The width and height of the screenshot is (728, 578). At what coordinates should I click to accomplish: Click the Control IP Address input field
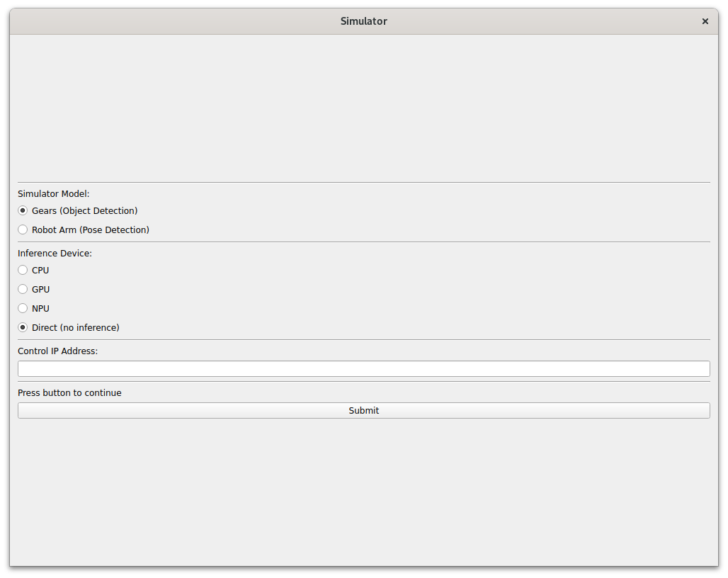(x=363, y=368)
